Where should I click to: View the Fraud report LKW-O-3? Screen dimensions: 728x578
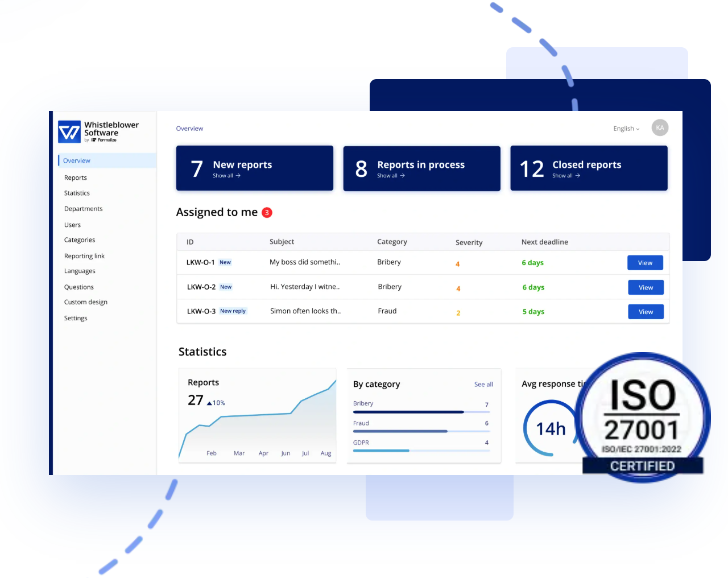646,312
